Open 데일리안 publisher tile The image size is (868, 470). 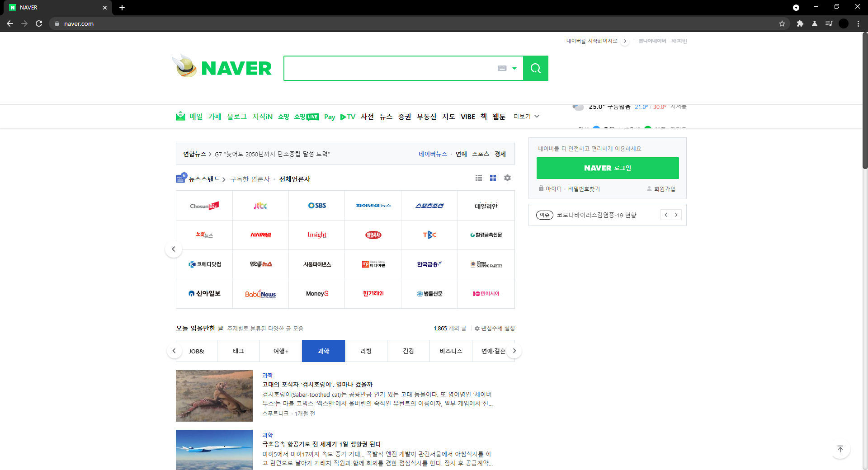pos(486,206)
